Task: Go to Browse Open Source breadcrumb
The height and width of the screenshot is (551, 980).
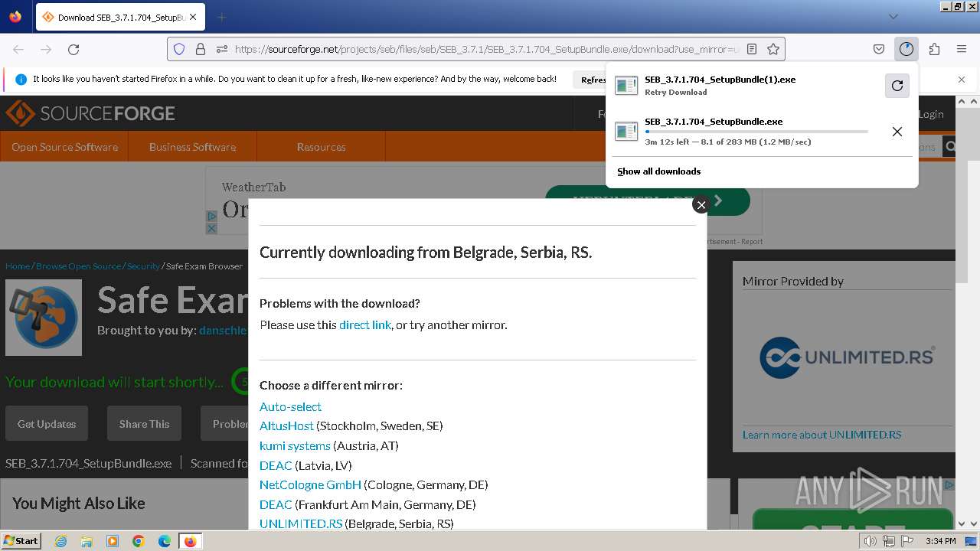Action: coord(78,266)
